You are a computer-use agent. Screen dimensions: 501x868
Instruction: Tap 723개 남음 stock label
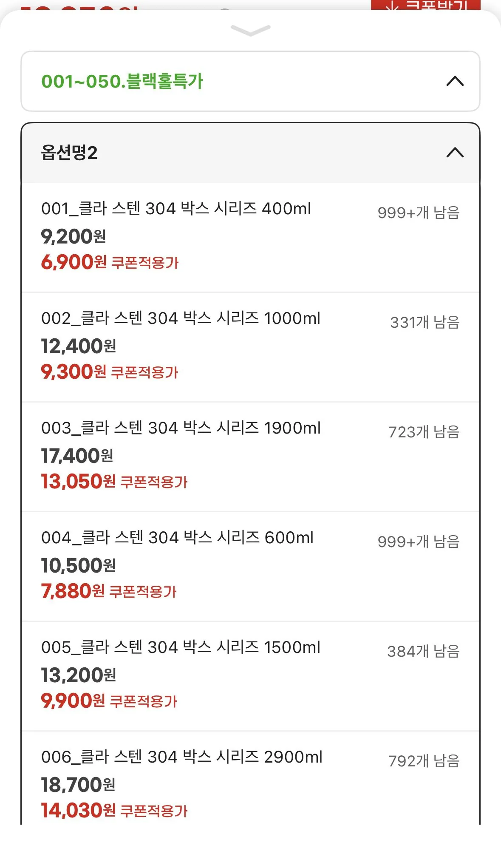[424, 432]
